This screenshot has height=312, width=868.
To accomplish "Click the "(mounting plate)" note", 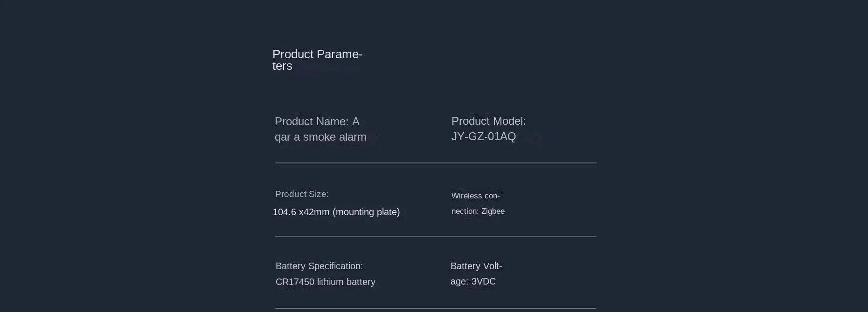I will point(366,212).
